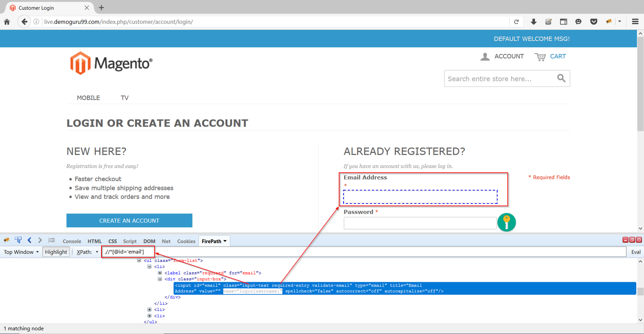Open the Cart link
The image size is (644, 334).
tap(558, 57)
